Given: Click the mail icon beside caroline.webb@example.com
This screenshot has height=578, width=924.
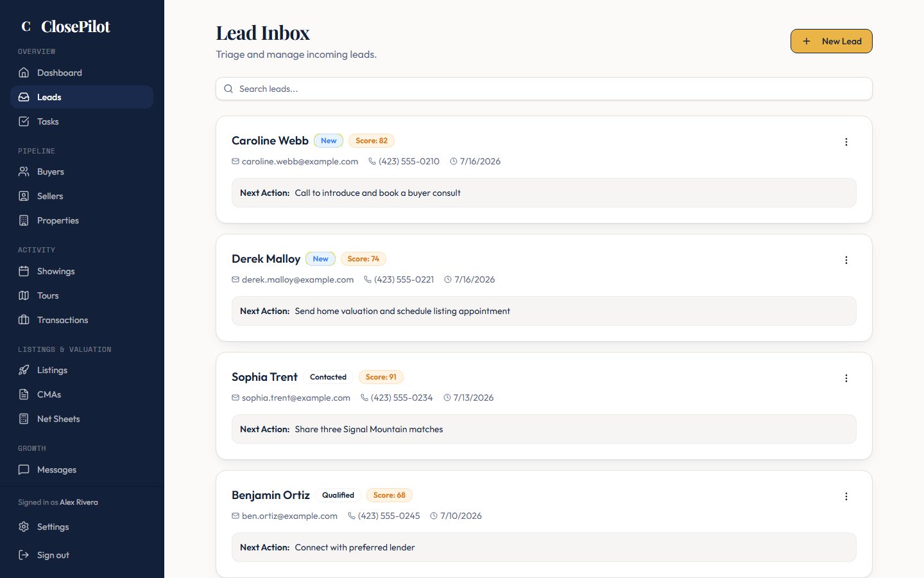Looking at the screenshot, I should pyautogui.click(x=235, y=161).
